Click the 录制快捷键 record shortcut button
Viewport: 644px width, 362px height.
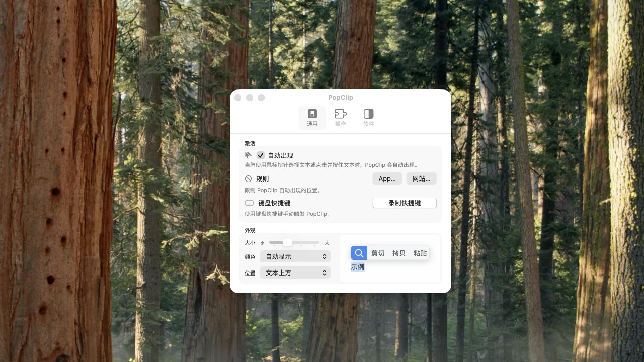point(405,203)
